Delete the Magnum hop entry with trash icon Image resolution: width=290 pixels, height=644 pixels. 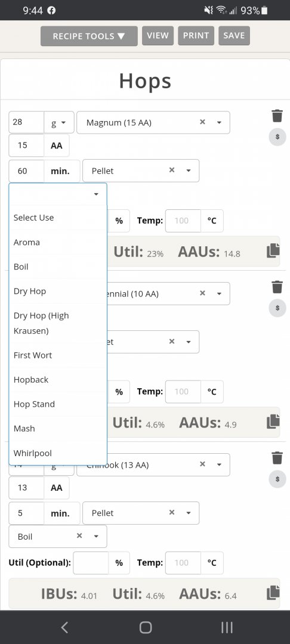277,116
